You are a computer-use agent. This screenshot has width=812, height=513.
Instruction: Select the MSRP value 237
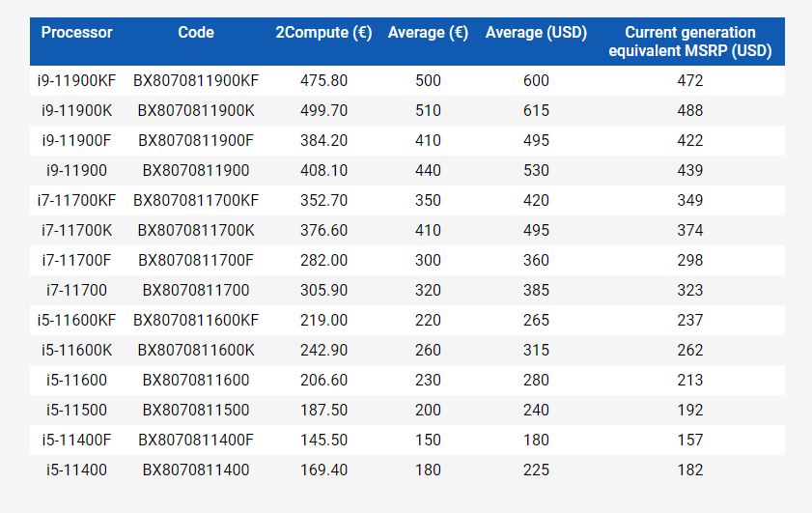[x=690, y=321]
